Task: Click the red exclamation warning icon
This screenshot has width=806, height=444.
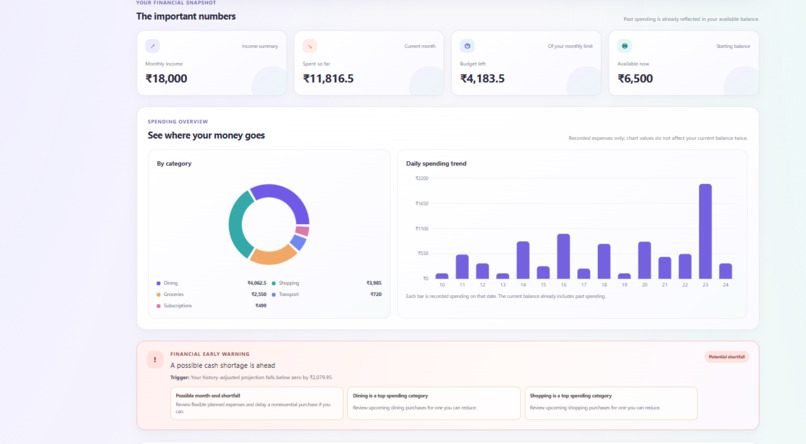Action: [x=155, y=360]
